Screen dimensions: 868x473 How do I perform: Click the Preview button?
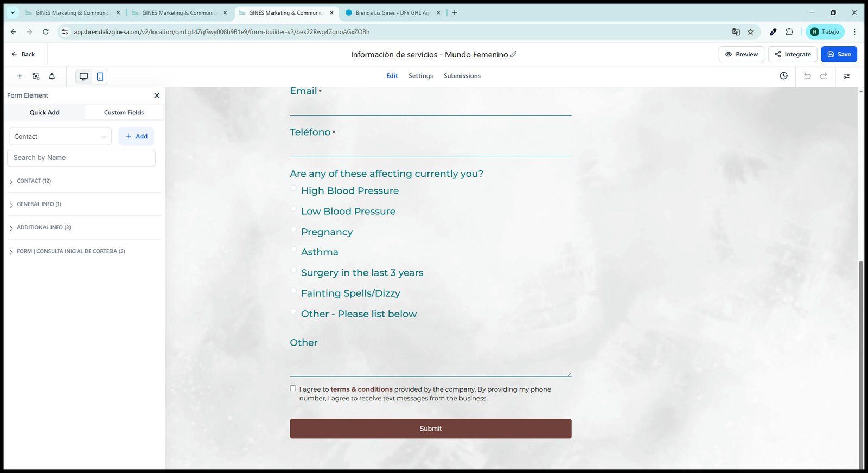point(742,54)
